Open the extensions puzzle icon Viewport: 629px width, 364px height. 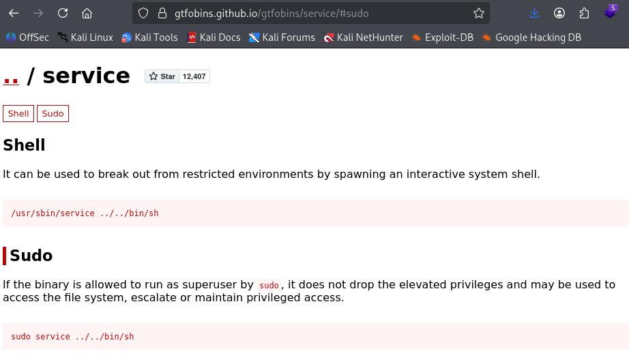tap(584, 13)
